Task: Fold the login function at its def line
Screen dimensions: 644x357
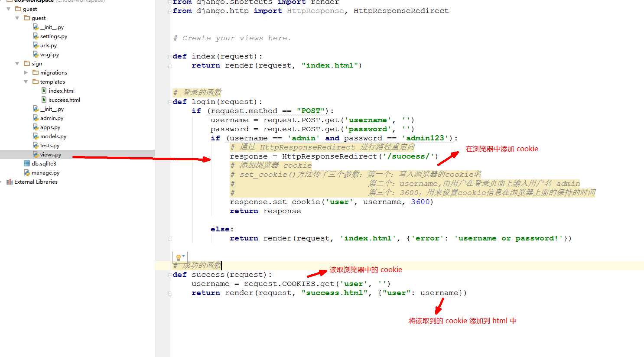Action: [x=170, y=102]
